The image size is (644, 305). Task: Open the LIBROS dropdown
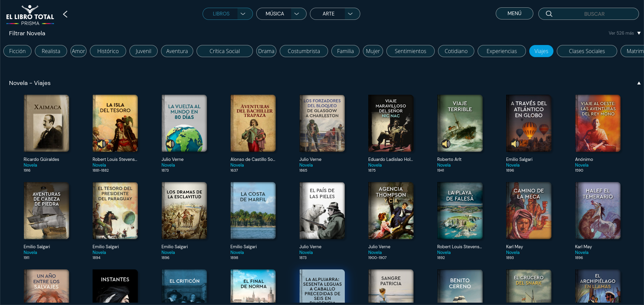pyautogui.click(x=243, y=14)
